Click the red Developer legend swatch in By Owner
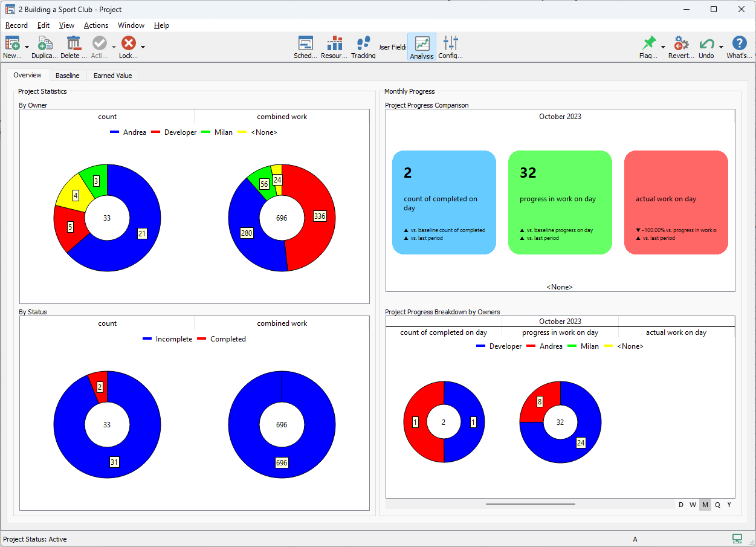 pos(156,132)
